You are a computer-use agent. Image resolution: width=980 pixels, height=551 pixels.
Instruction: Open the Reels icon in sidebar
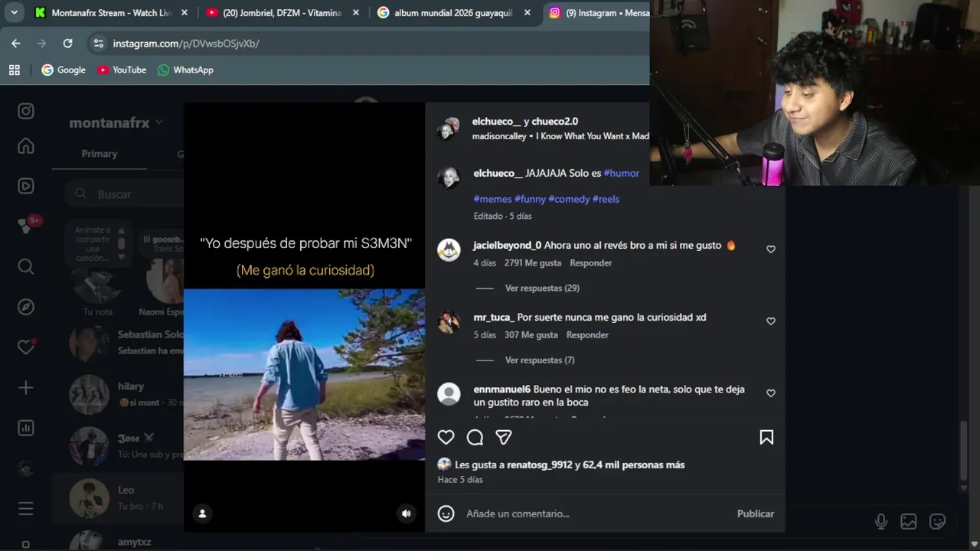(x=26, y=186)
